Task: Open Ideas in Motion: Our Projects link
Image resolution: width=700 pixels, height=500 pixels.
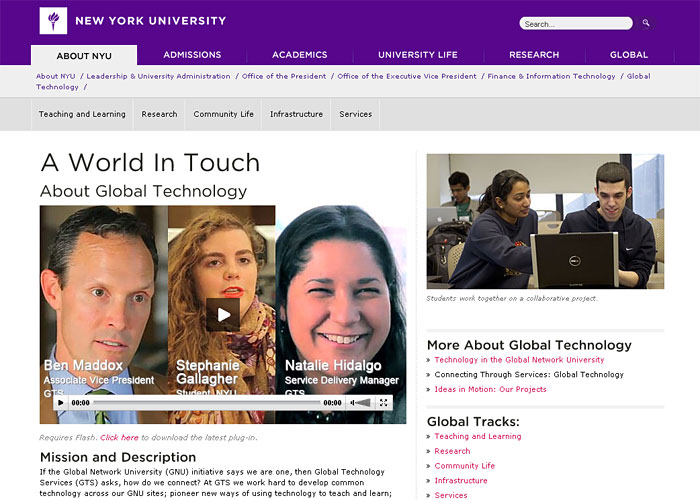Action: coord(490,389)
